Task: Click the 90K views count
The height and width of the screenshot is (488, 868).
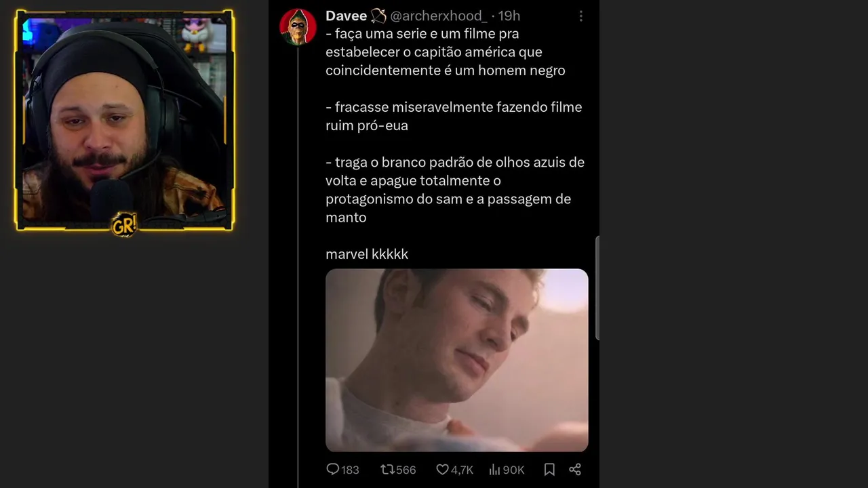Action: point(513,470)
